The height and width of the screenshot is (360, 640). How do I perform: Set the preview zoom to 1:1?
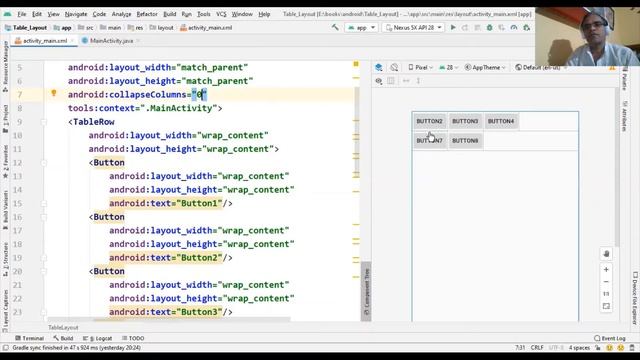click(606, 294)
